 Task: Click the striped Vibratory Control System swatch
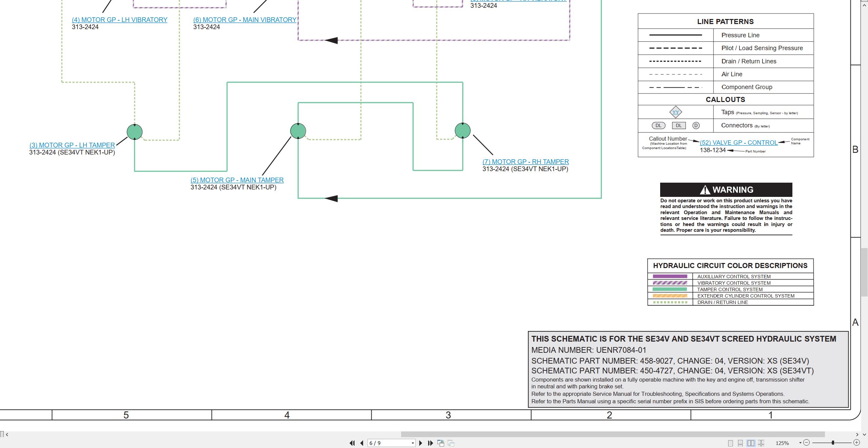pos(670,283)
